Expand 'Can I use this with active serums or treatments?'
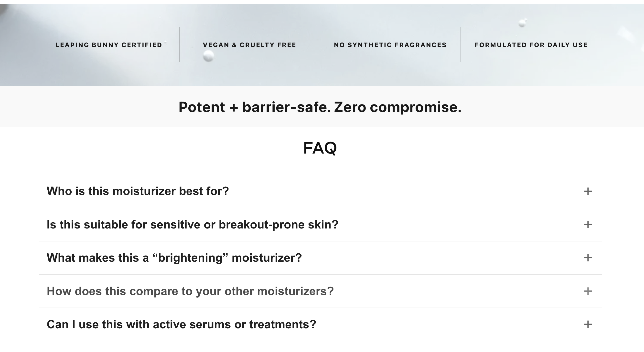This screenshot has width=644, height=352. click(320, 324)
